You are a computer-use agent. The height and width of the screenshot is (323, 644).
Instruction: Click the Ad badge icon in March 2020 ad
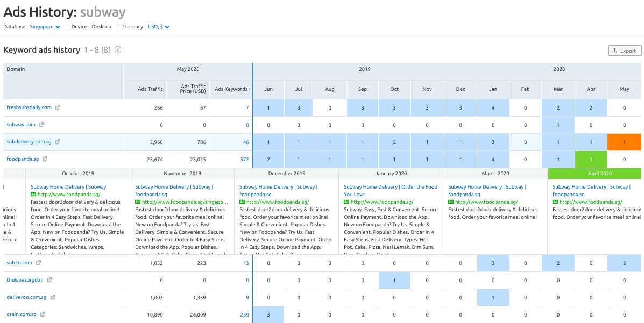(450, 202)
